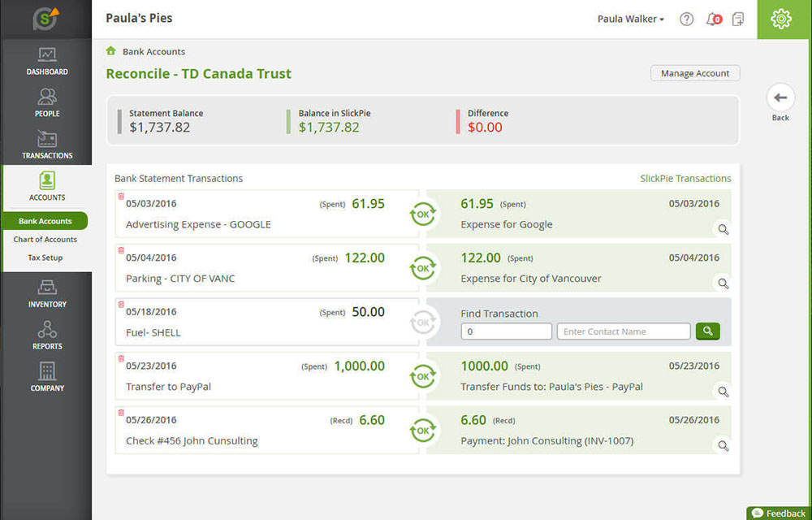
Task: Toggle OK match for Advertising Expense row
Action: [423, 214]
